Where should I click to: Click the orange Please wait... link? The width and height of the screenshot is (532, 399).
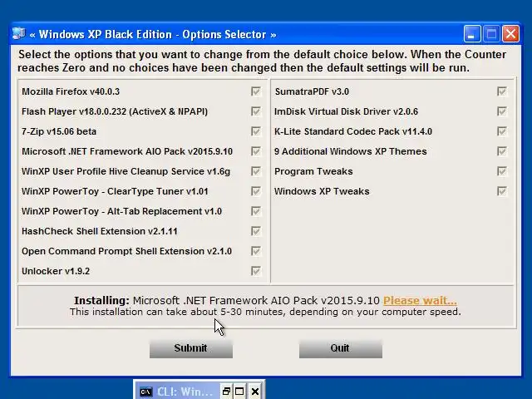point(420,301)
